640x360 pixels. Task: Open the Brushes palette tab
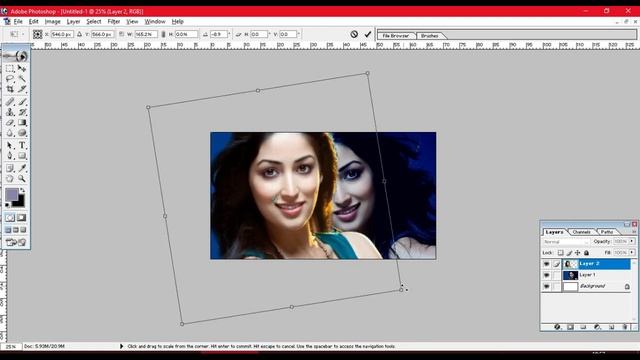429,36
